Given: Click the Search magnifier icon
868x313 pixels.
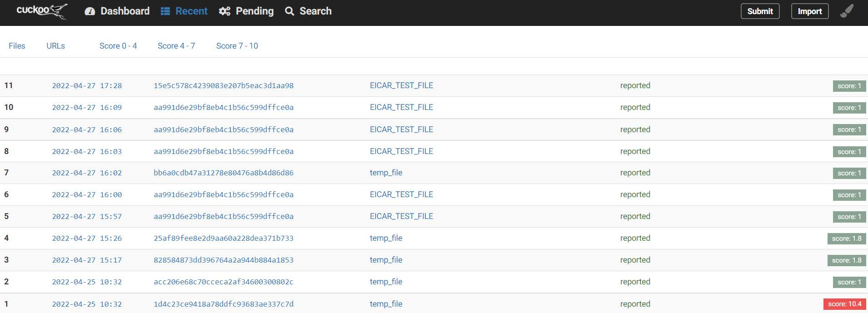Looking at the screenshot, I should [x=289, y=11].
